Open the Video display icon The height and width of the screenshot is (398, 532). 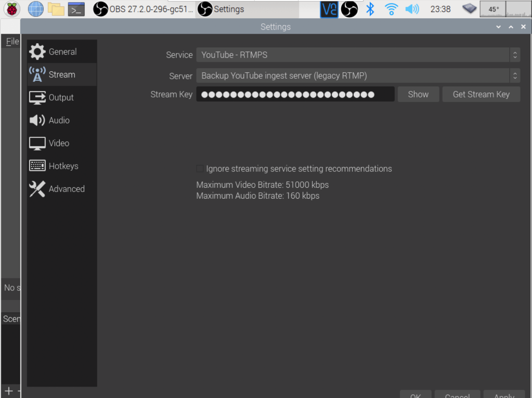(37, 143)
